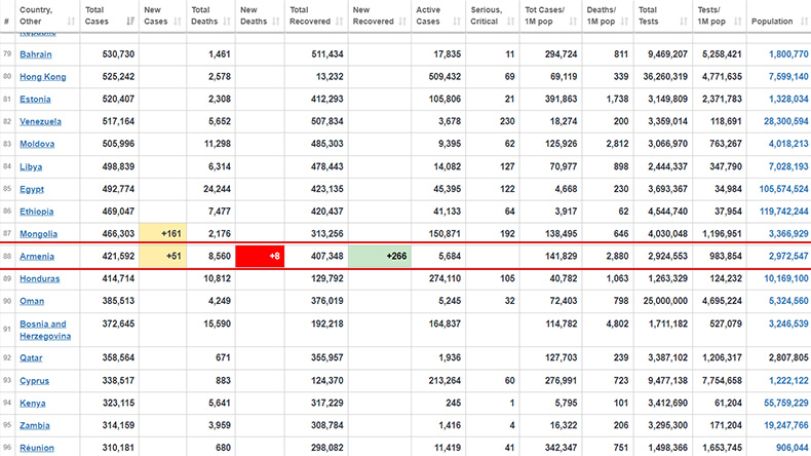Sort by Deaths/1M pop header
The image size is (811, 456).
click(607, 16)
